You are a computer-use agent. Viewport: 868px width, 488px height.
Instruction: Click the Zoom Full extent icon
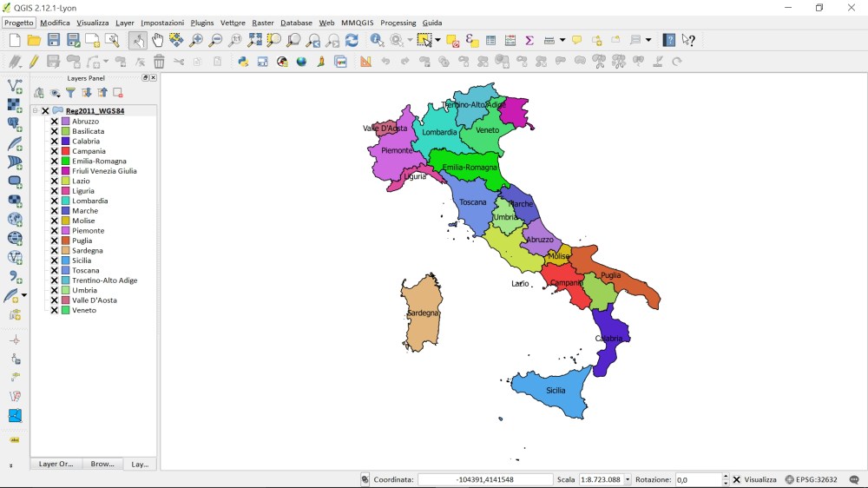click(x=254, y=40)
